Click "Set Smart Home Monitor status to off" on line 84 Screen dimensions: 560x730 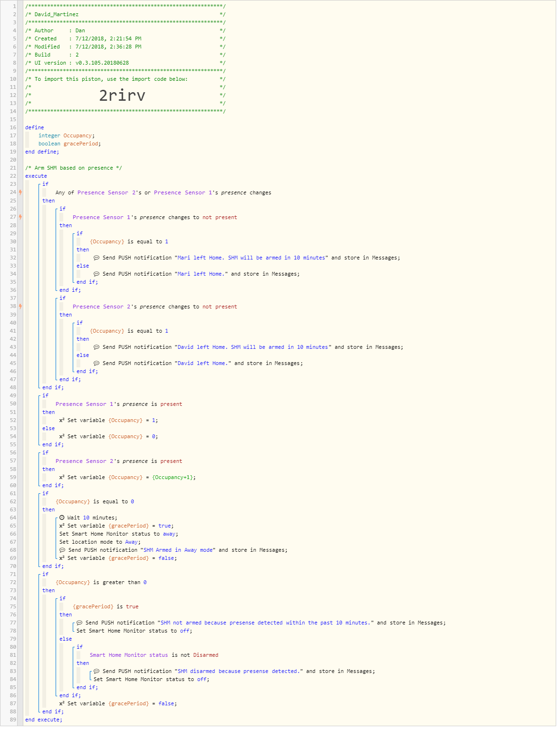click(x=152, y=679)
